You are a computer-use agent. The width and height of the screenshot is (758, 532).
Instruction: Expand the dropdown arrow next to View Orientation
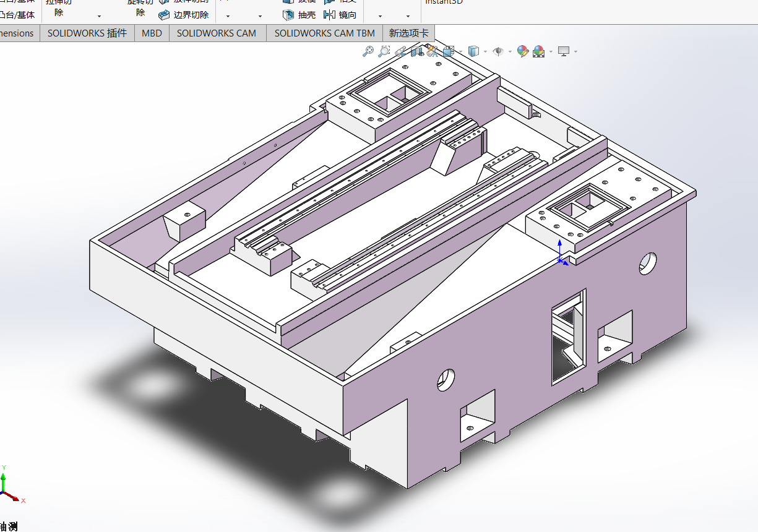click(x=460, y=52)
